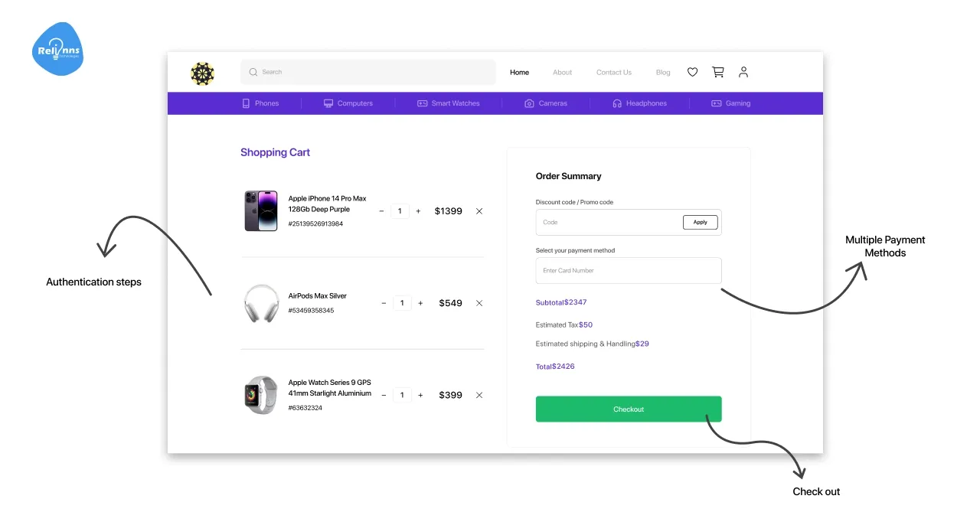Increase the iPhone 14 Pro Max quantity
The image size is (980, 525).
pos(418,210)
